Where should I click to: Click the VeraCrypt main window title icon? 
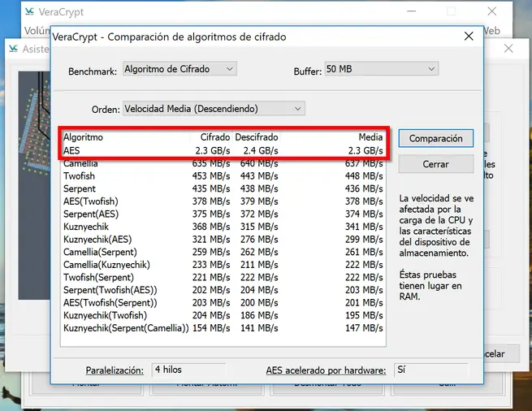click(29, 12)
